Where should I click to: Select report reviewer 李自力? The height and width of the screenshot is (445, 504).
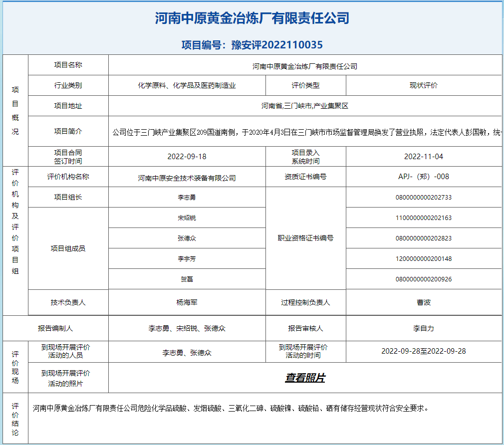(424, 328)
